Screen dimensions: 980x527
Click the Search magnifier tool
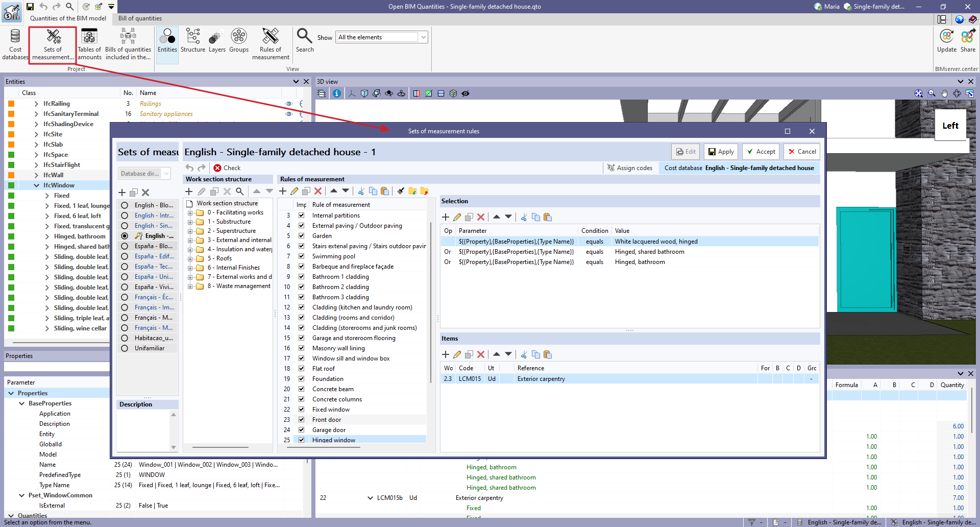click(305, 41)
